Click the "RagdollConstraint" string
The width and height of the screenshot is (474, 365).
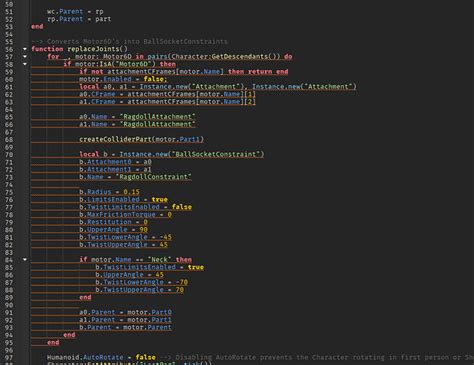tap(153, 177)
